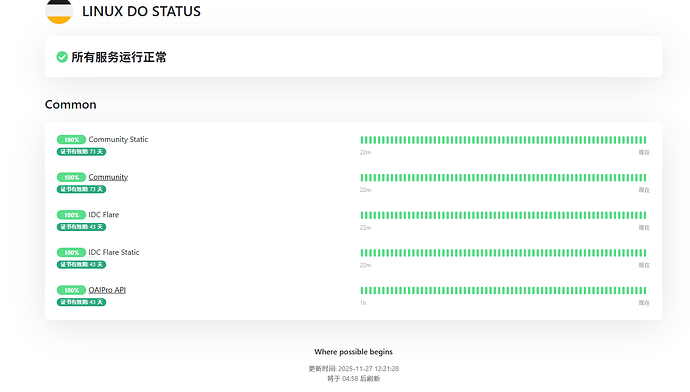Click the LINUX DO STATUS title

click(141, 11)
